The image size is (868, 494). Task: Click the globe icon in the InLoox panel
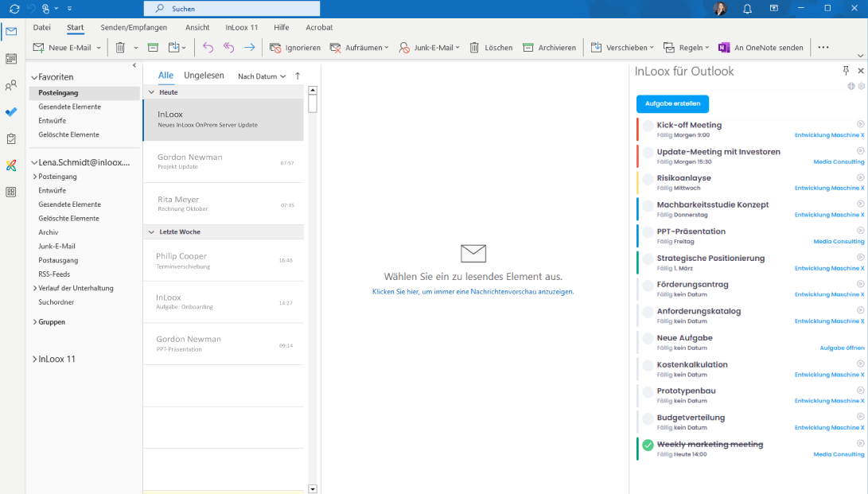pyautogui.click(x=851, y=86)
